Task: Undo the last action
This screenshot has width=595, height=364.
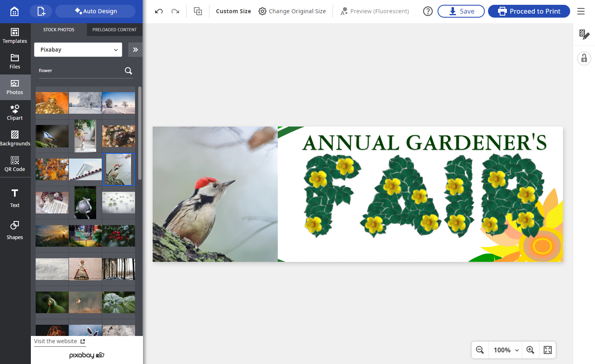Action: tap(159, 11)
